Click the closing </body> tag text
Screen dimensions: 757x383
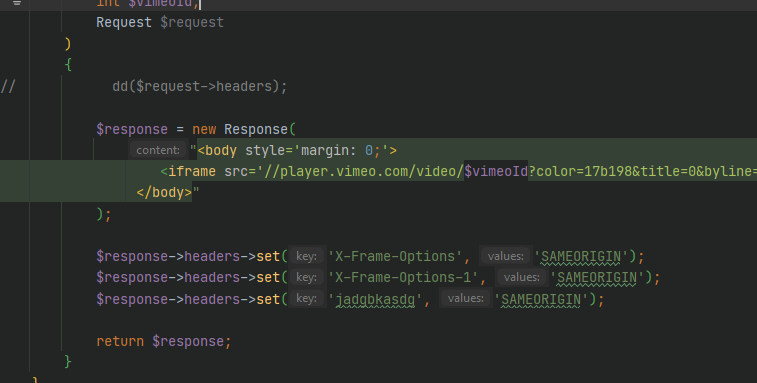[164, 192]
